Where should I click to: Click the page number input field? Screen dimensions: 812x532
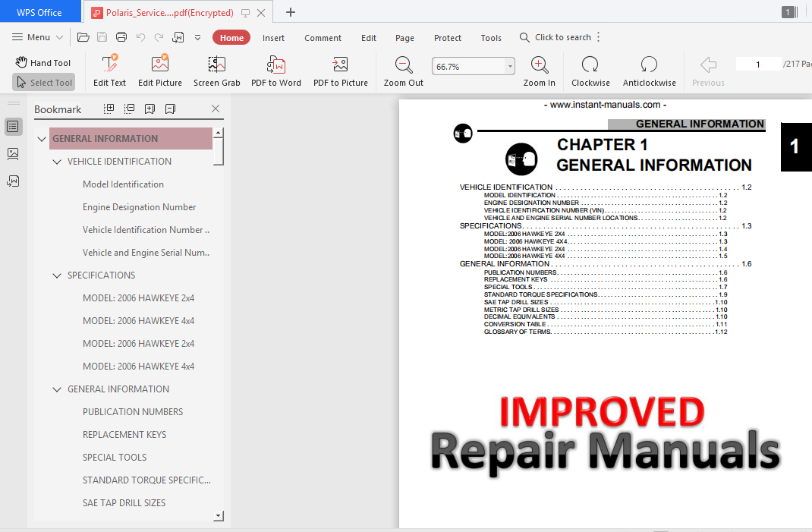tap(757, 65)
